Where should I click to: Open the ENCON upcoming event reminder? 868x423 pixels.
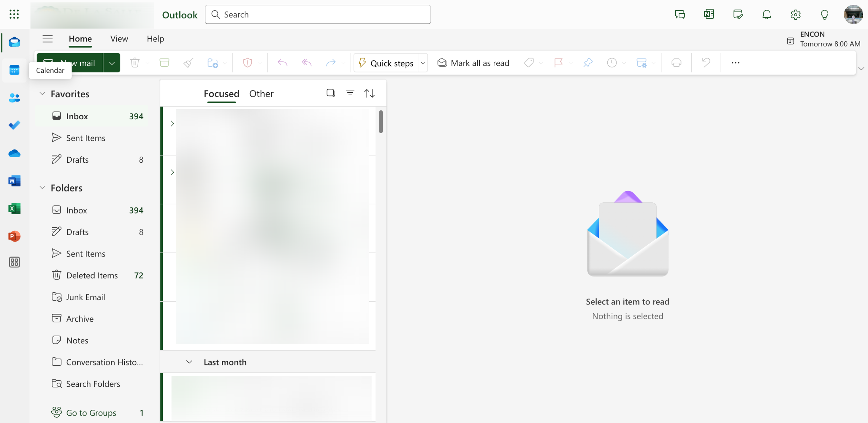click(x=823, y=39)
